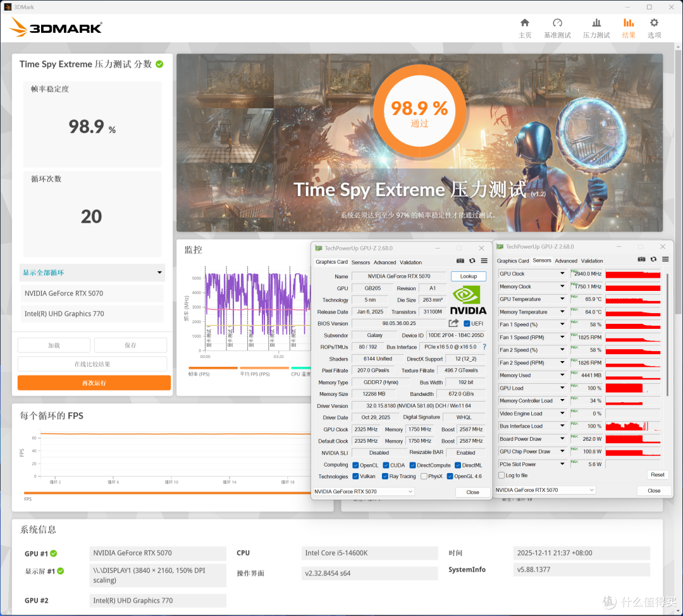
Task: Click the NVIDIA logo in GPU-Z
Action: point(468,300)
